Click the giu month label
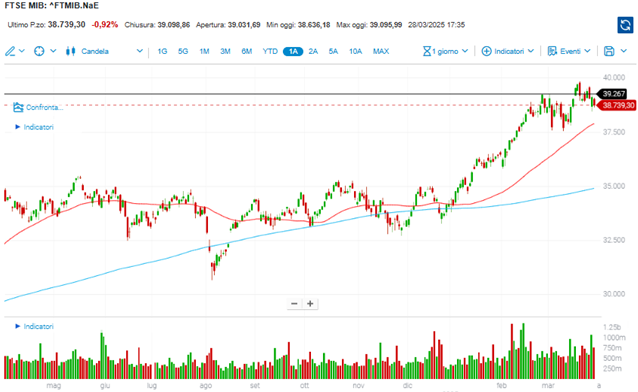 click(x=105, y=385)
